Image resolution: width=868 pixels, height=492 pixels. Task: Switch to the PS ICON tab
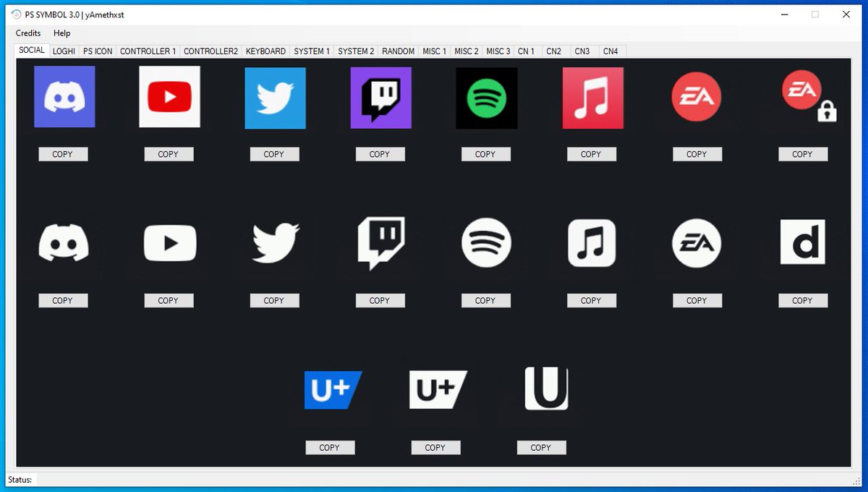[x=98, y=51]
